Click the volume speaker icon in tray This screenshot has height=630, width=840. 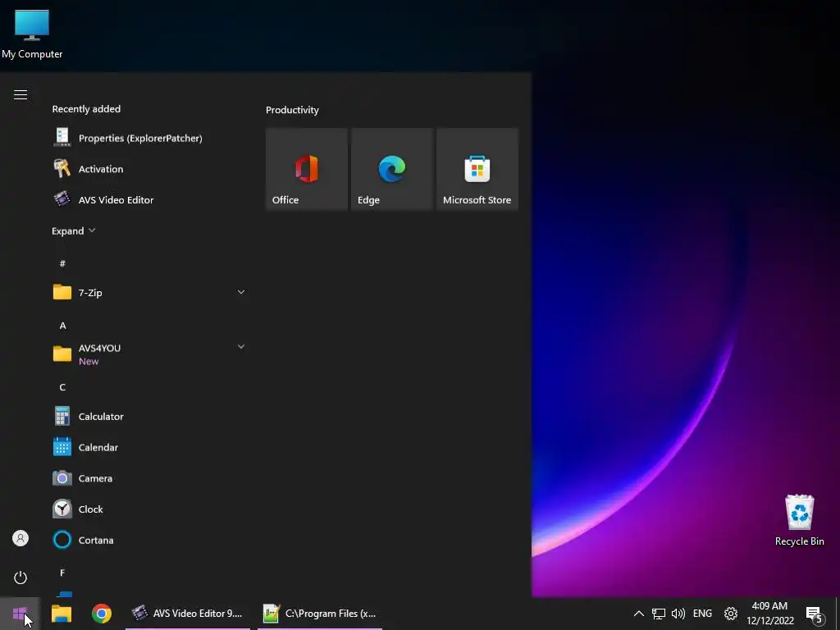[678, 614]
